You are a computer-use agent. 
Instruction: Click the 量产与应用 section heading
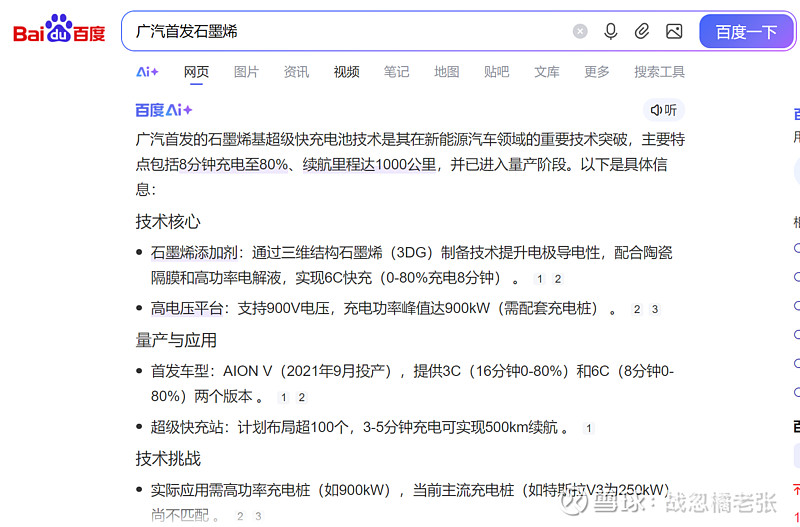[176, 340]
